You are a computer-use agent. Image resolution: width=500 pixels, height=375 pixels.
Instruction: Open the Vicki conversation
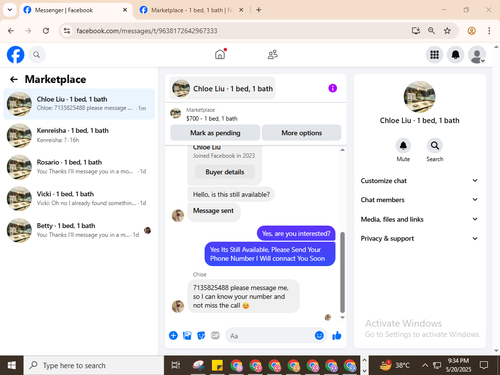coord(79,198)
